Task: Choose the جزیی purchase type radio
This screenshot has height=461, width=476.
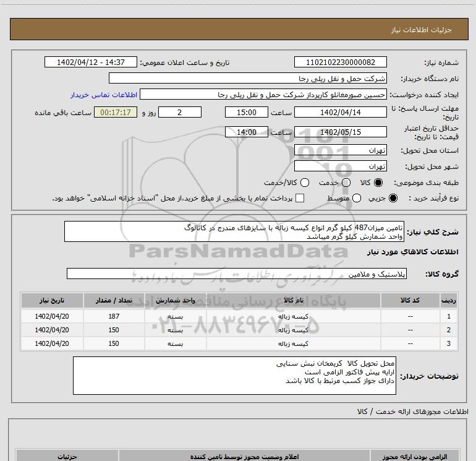Action: 393,198
